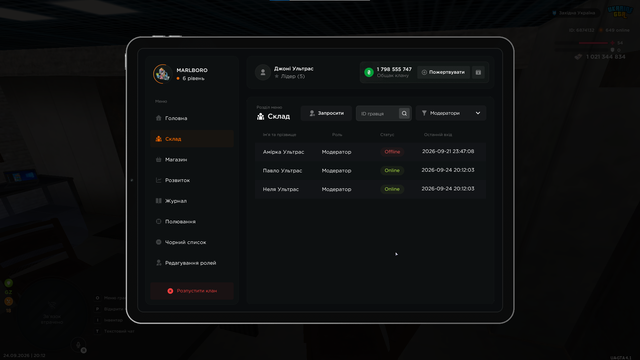Click the Джоні Ультрас profile avatar

click(263, 72)
